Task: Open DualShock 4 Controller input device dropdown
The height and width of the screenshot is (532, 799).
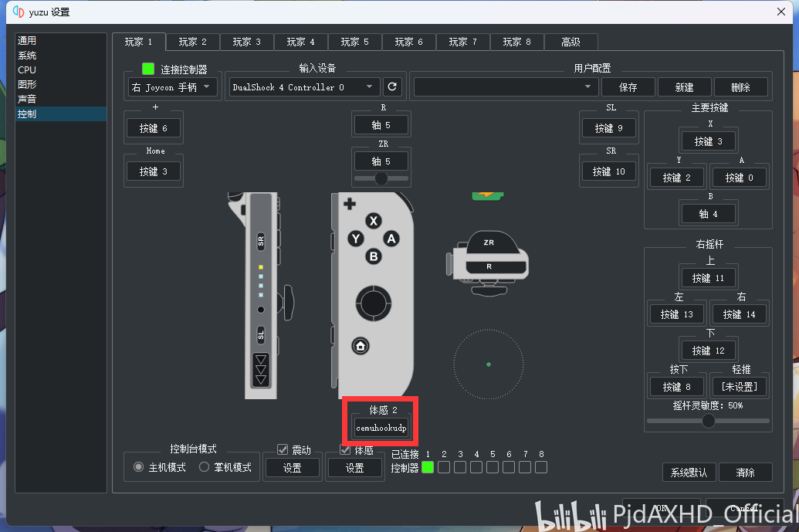Action: click(304, 87)
